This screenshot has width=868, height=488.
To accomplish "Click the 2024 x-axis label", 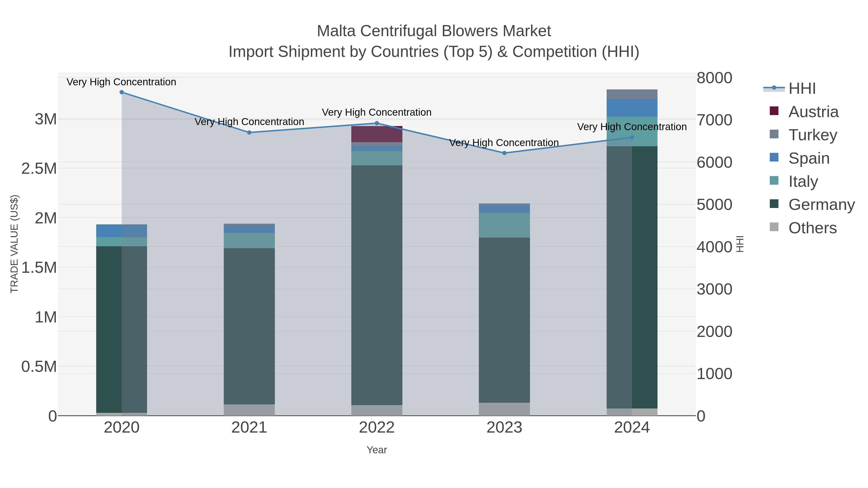I will pyautogui.click(x=632, y=428).
